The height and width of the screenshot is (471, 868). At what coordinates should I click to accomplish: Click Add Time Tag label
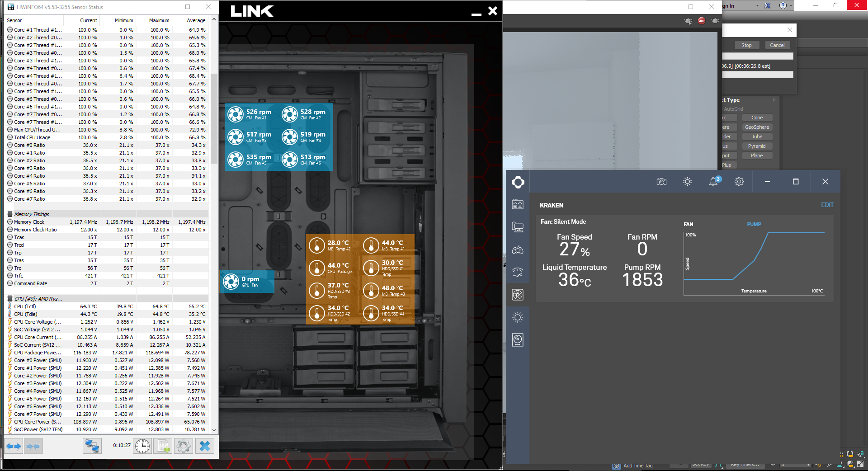pyautogui.click(x=638, y=466)
